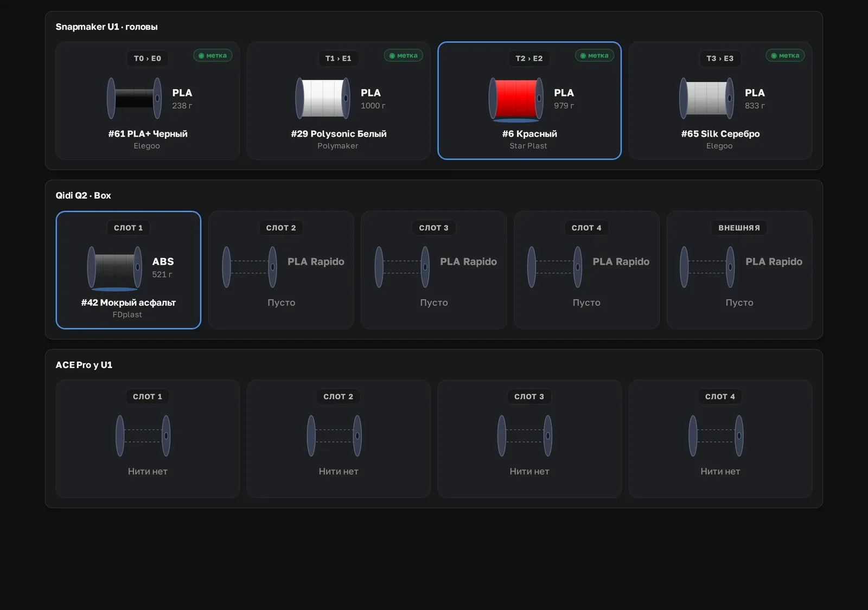Screen dimensions: 868x610
Task: Click empty spool in Внешняя slot
Action: tap(707, 267)
